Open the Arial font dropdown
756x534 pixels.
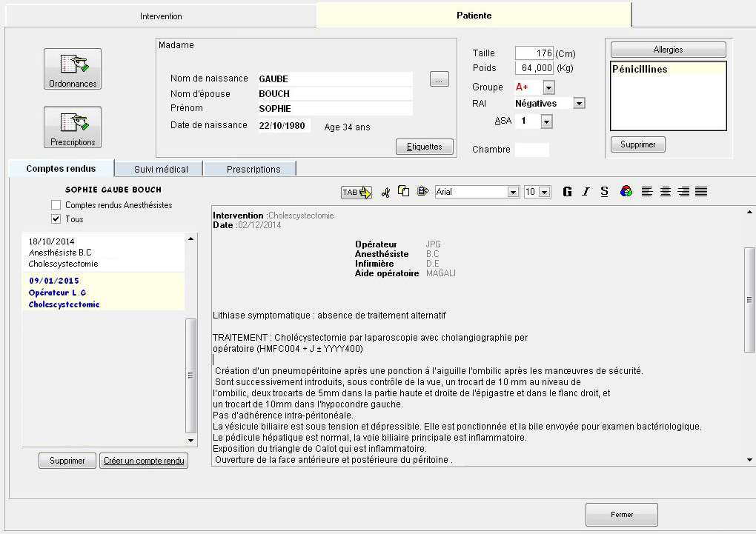click(514, 193)
